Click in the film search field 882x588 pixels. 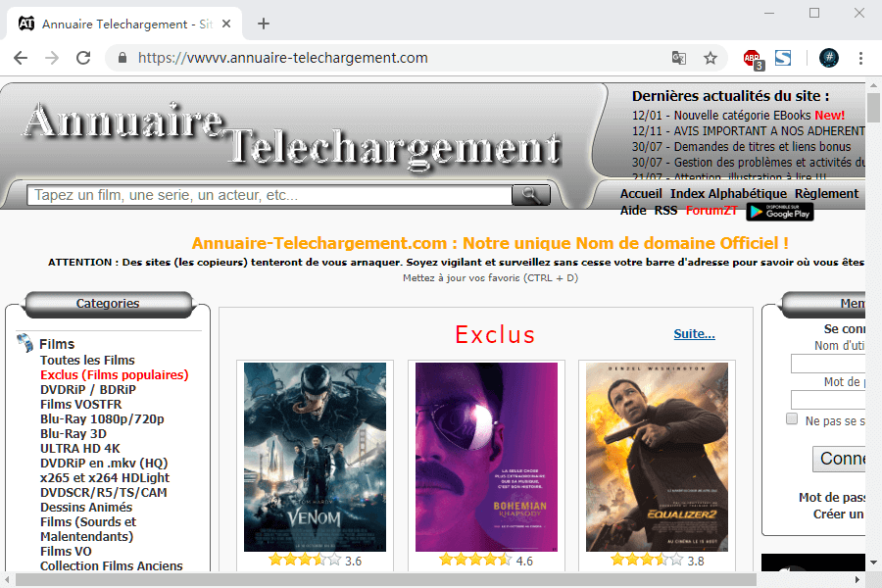click(x=269, y=195)
